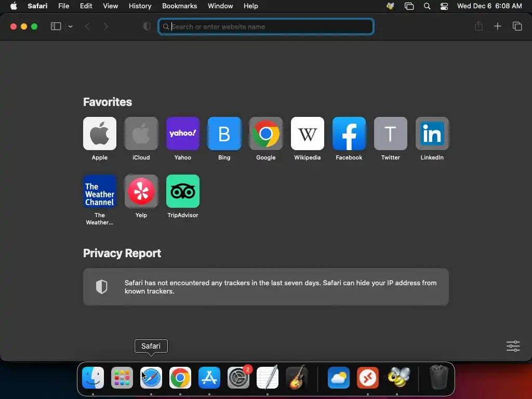Go forward with the forward arrow

[x=105, y=26]
